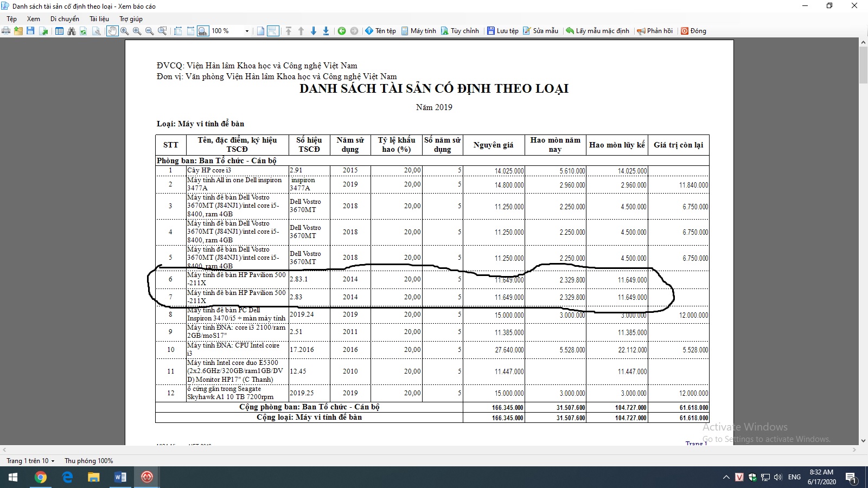Click vertical scrollbar up arrow
This screenshot has width=868, height=488.
(863, 42)
